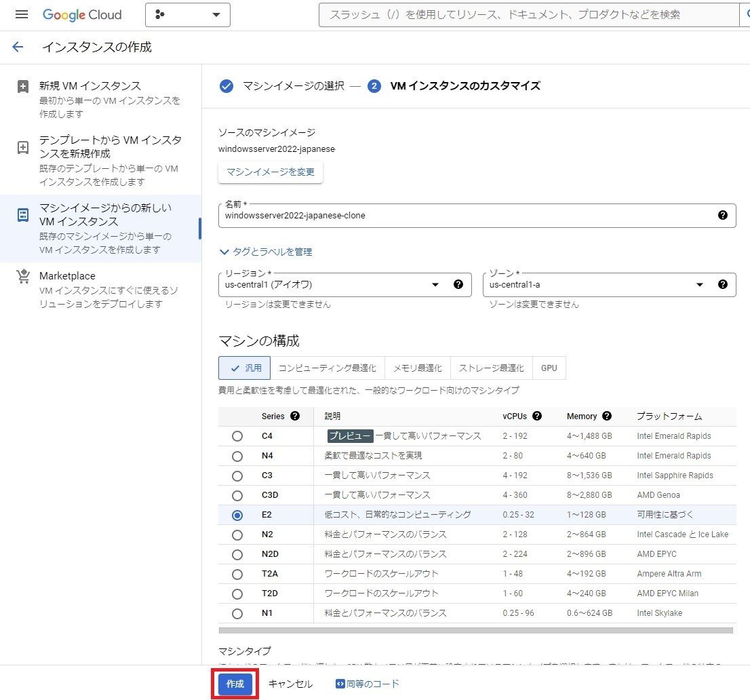The image size is (750, 700).
Task: Click Intel Sapphire Rapids platform cell
Action: (675, 475)
